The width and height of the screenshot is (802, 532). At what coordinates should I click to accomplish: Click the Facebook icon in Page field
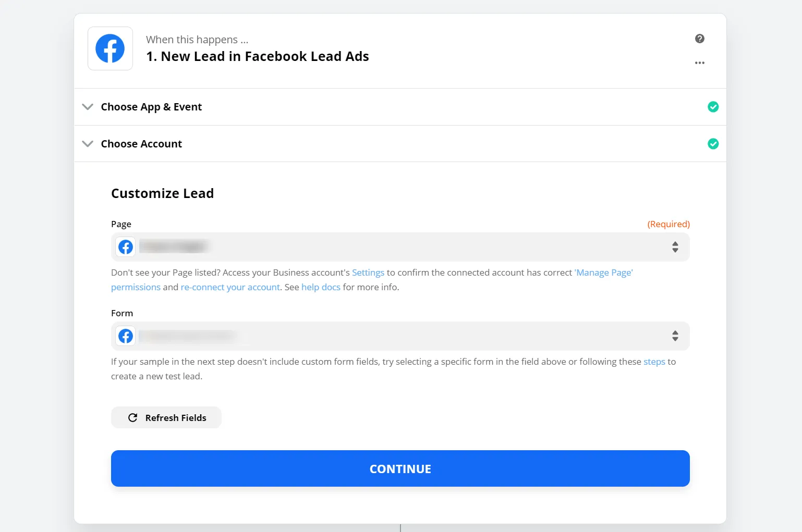coord(126,247)
